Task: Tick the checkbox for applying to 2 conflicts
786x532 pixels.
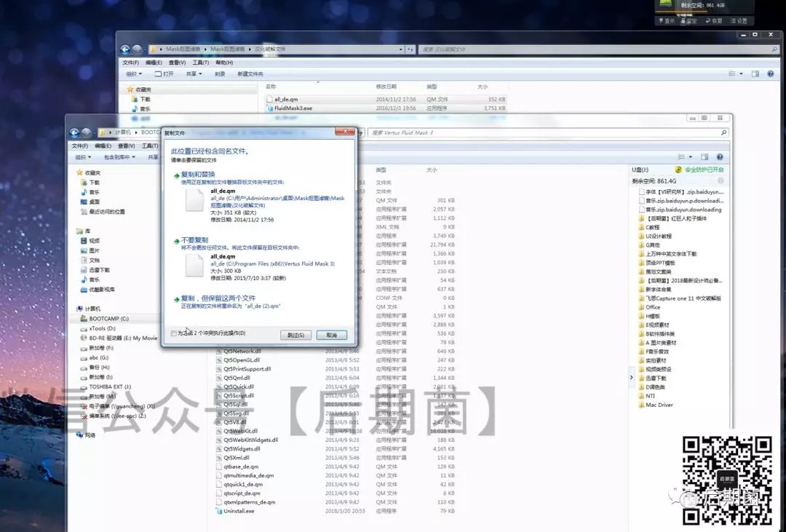Action: click(x=173, y=333)
